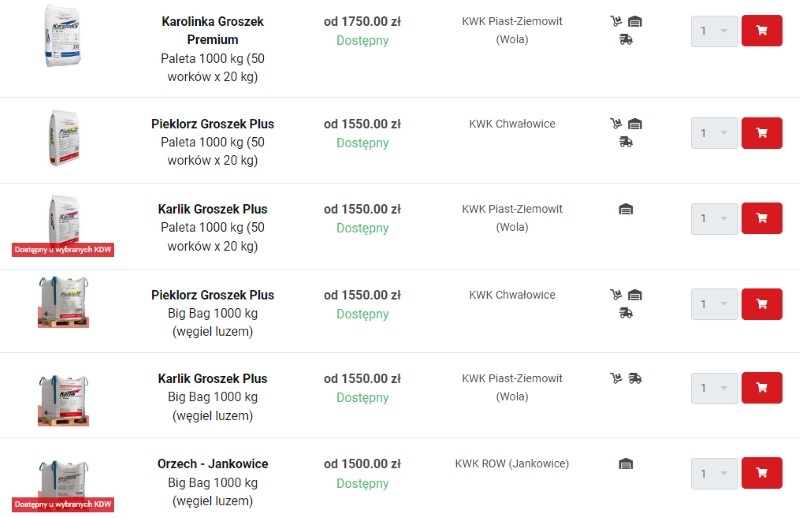This screenshot has width=800, height=518.
Task: Click cart button for Pieklorz Groszek Plus Paleta
Action: click(761, 132)
